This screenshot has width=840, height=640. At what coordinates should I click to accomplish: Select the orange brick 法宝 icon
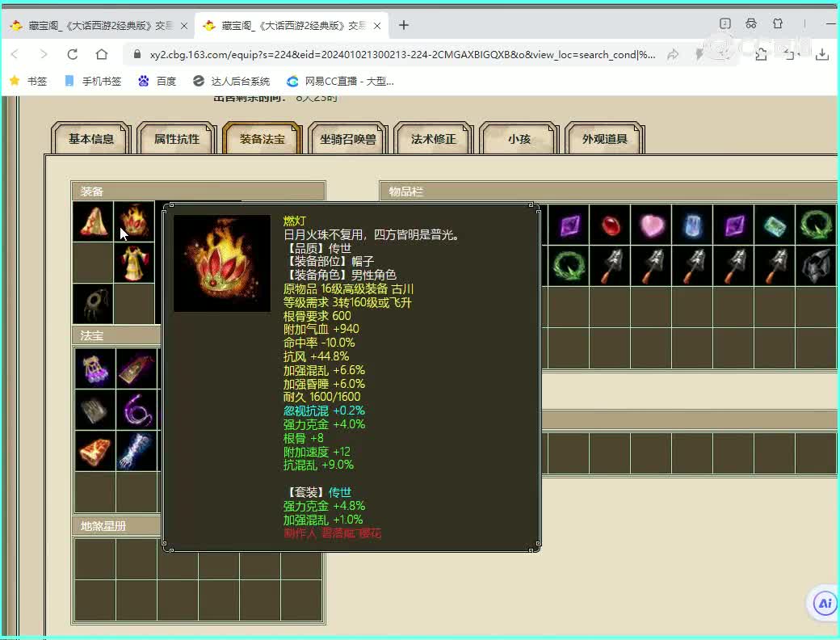point(95,451)
